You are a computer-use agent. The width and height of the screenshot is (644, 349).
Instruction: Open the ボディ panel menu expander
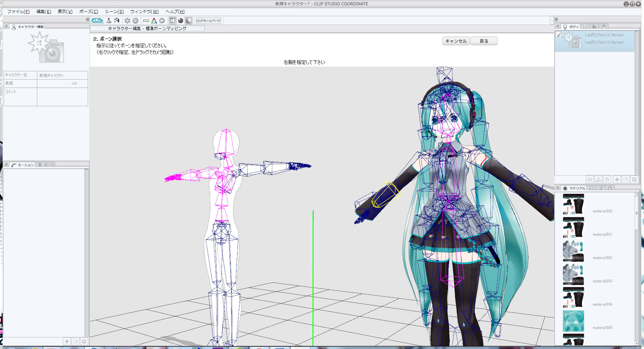click(558, 26)
